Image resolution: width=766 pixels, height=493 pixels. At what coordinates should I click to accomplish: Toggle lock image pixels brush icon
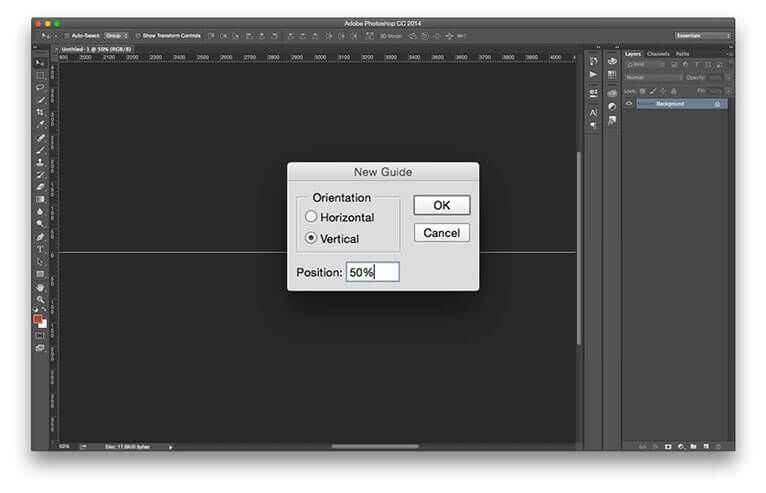(x=653, y=91)
